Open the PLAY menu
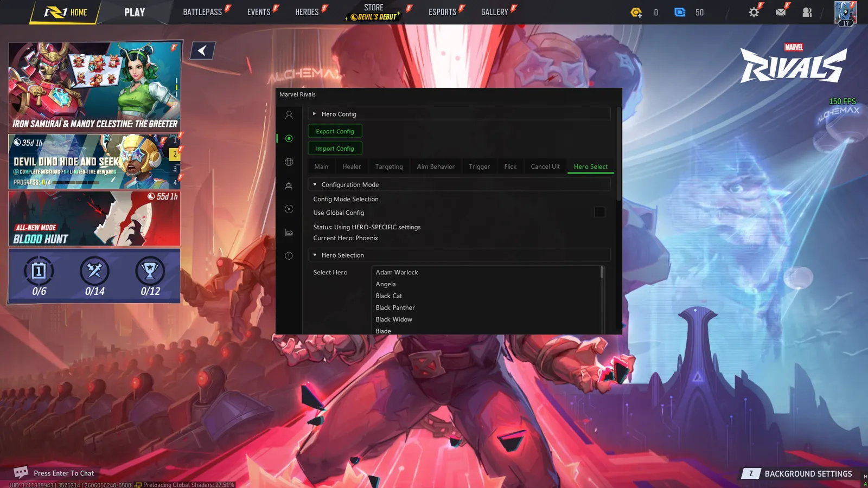Viewport: 868px width, 488px height. coord(135,12)
